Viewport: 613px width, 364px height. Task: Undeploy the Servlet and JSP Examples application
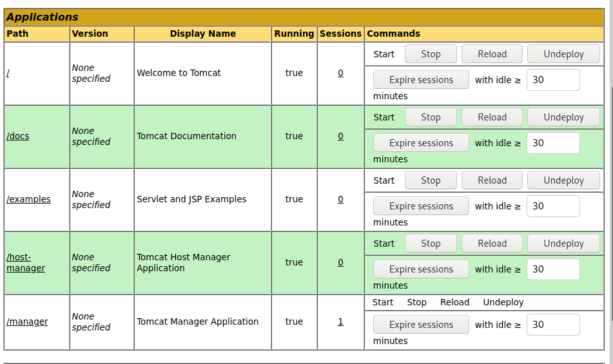point(563,180)
